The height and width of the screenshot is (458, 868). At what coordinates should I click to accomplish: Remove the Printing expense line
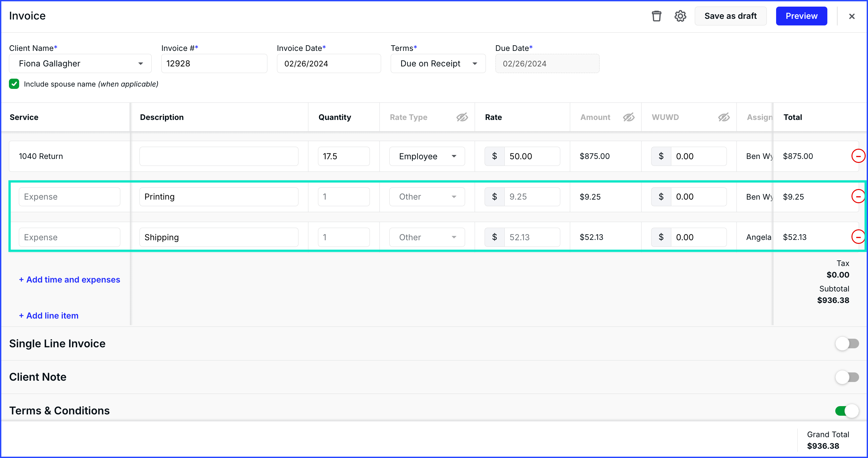click(858, 196)
